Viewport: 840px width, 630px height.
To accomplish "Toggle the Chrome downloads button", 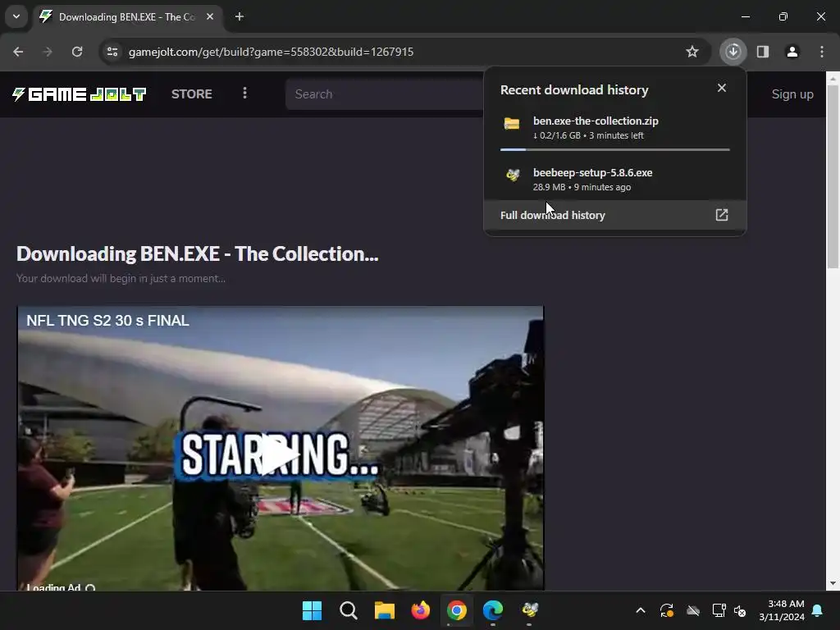I will coord(733,52).
